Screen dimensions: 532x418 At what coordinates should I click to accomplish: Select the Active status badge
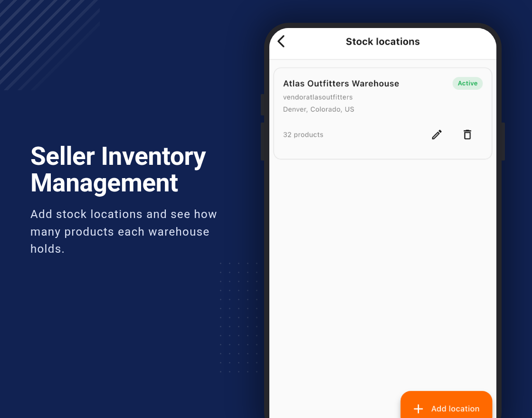(467, 84)
